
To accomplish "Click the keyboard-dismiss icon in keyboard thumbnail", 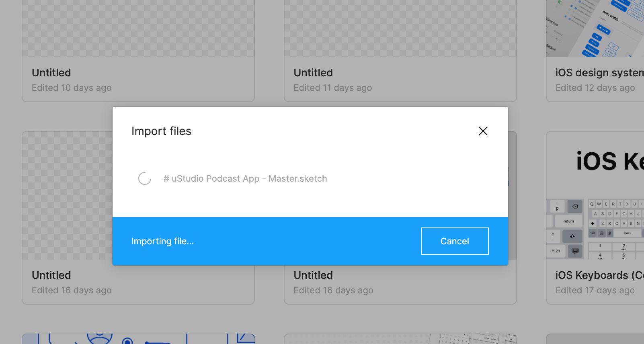I will (575, 251).
